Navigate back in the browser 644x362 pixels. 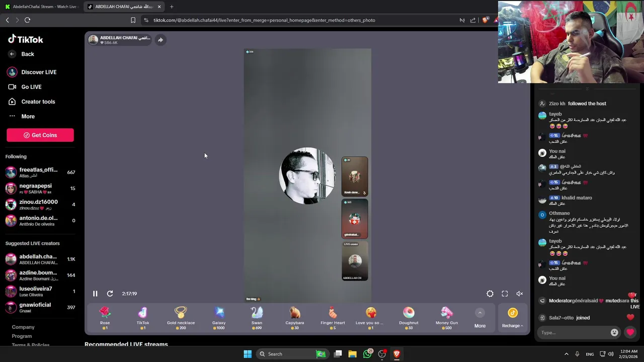[7, 20]
